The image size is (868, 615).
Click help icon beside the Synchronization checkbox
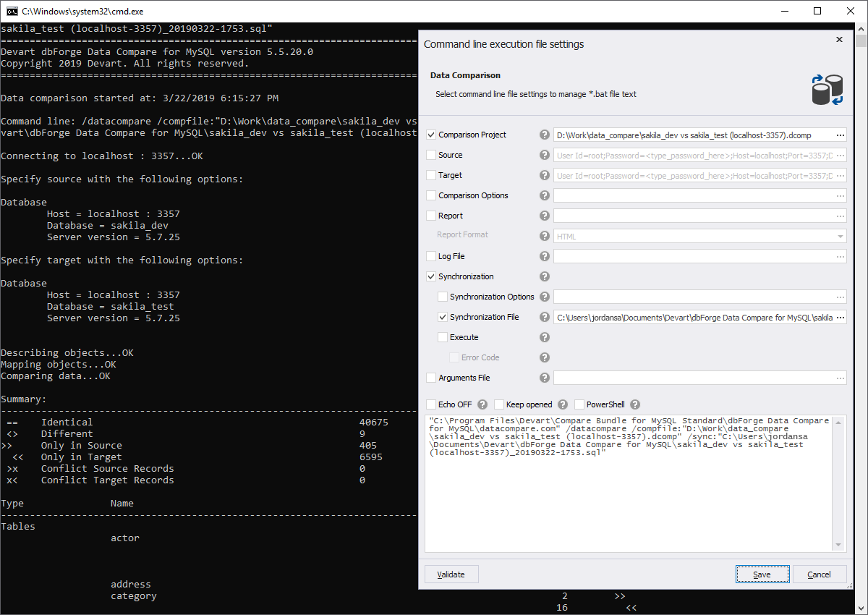545,276
